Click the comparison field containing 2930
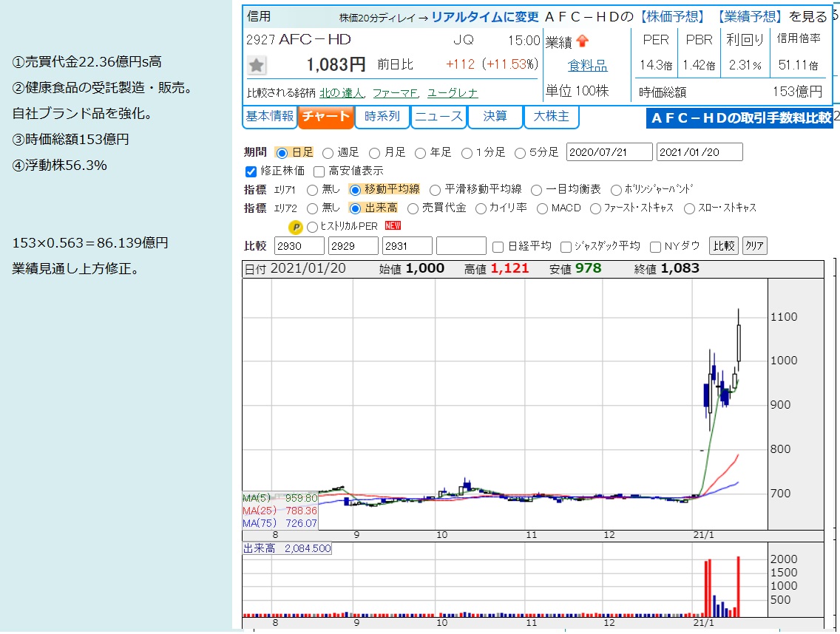This screenshot has width=840, height=634. (x=299, y=246)
